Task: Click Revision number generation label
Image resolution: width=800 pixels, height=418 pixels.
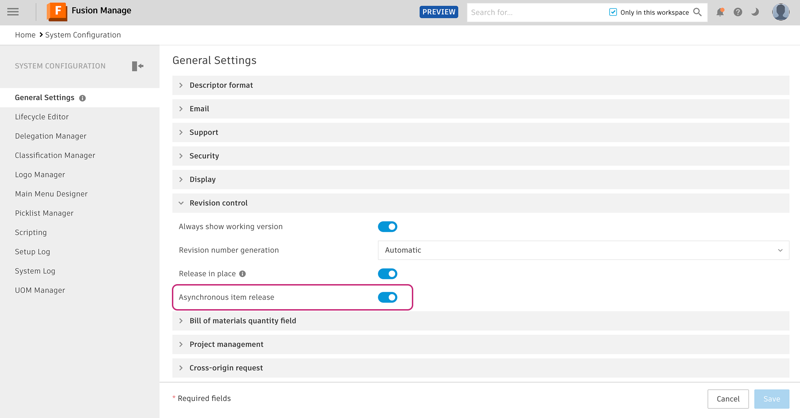Action: pos(229,250)
